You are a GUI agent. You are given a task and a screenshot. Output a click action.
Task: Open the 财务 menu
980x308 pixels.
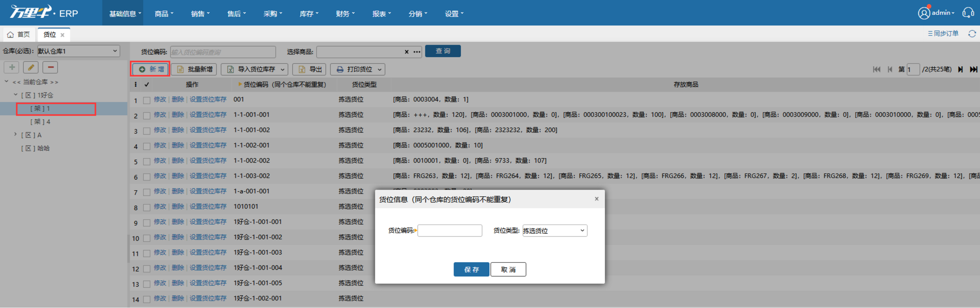345,13
